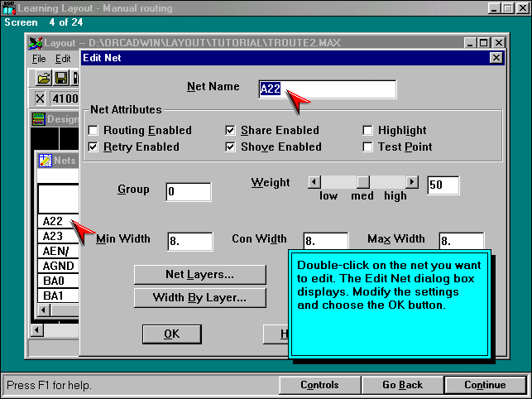Enable the Routing Enabled checkbox
The height and width of the screenshot is (399, 532).
point(93,131)
